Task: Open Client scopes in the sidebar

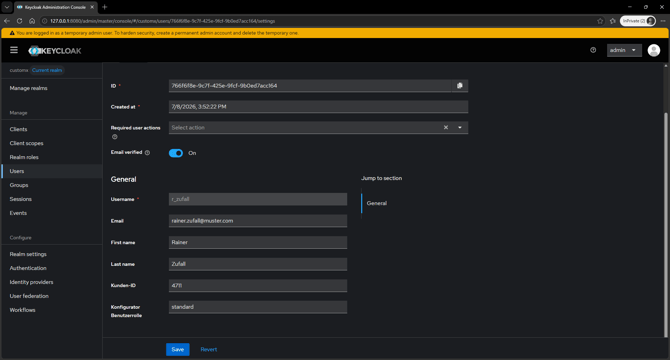Action: pos(26,143)
